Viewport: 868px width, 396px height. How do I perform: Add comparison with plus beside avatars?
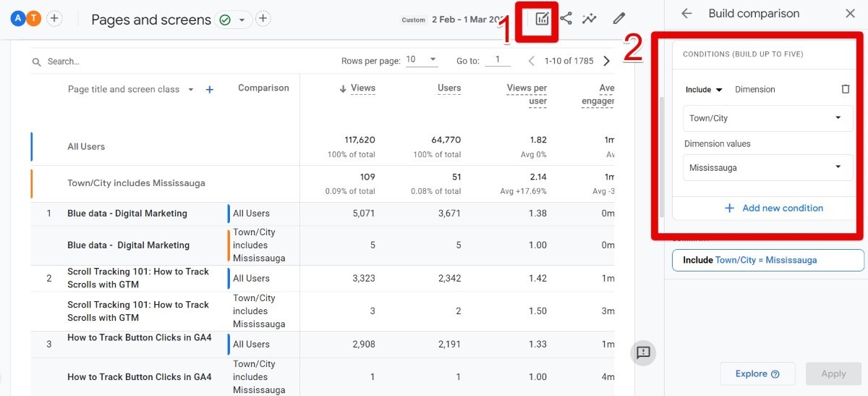[x=55, y=19]
